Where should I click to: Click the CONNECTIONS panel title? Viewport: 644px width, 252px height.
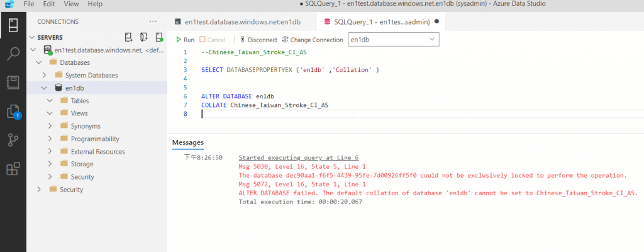58,22
